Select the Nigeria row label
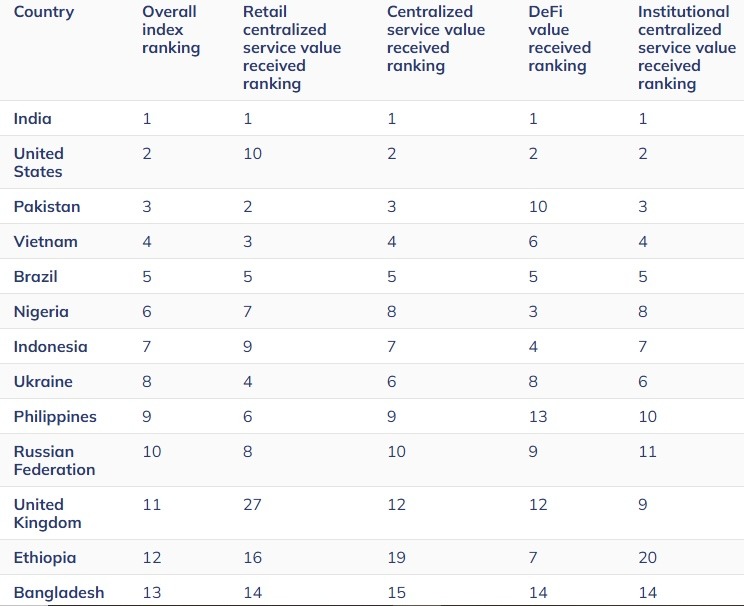744x606 pixels. coord(41,311)
